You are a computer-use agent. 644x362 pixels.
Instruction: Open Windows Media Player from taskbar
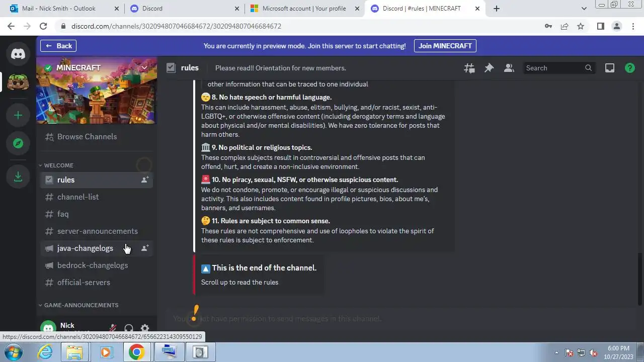pyautogui.click(x=106, y=352)
